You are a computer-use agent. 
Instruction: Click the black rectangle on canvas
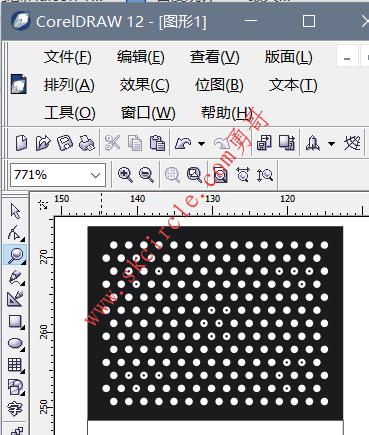coord(215,323)
